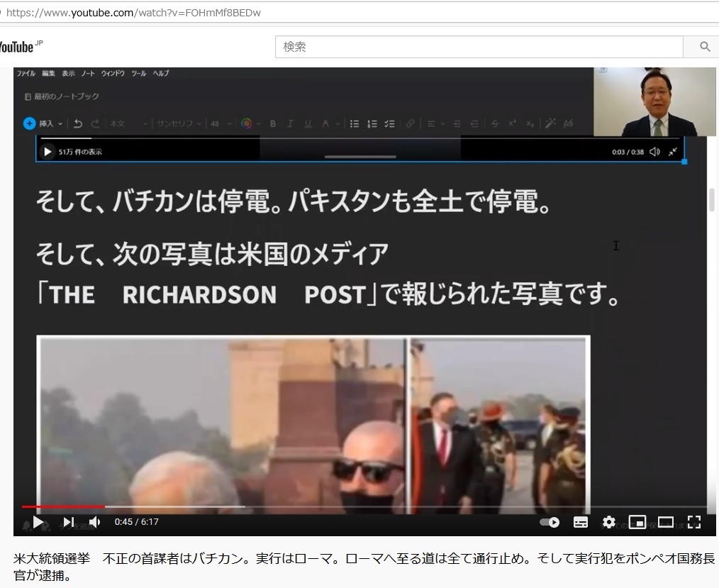
Task: Open the text color wheel
Action: 246,123
